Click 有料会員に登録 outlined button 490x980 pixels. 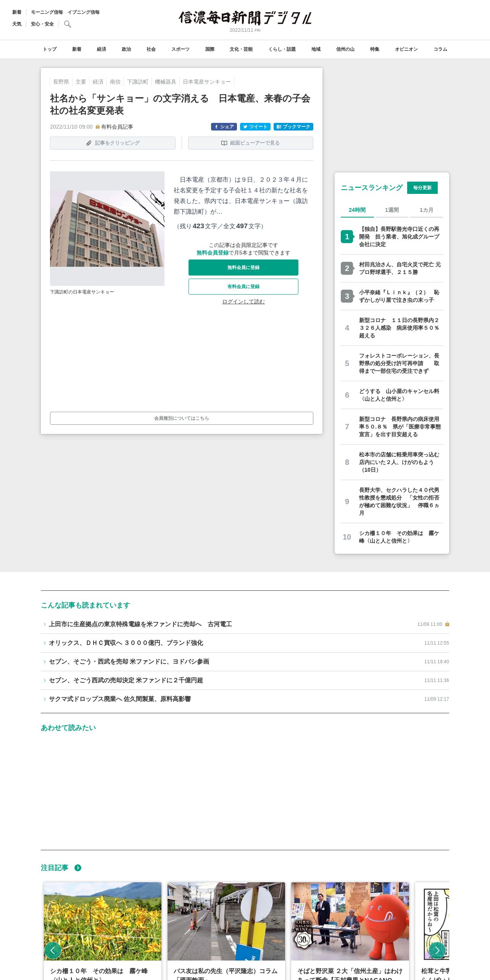click(243, 287)
